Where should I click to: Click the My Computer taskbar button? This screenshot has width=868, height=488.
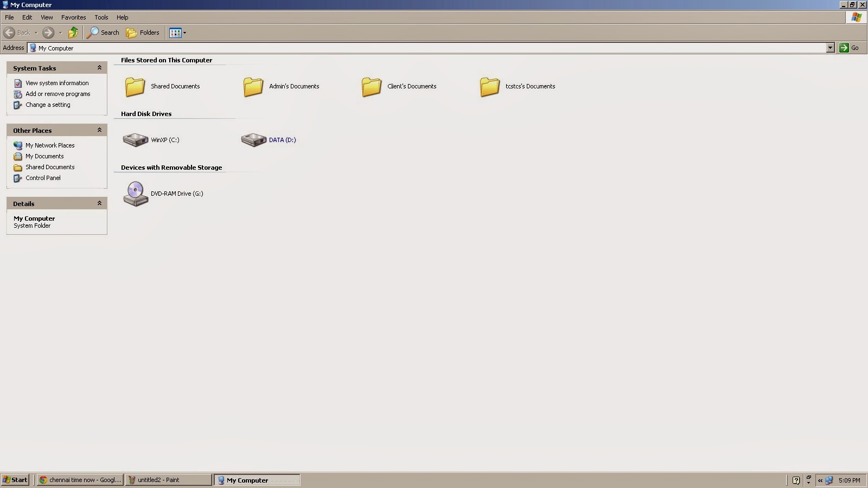[x=257, y=480]
